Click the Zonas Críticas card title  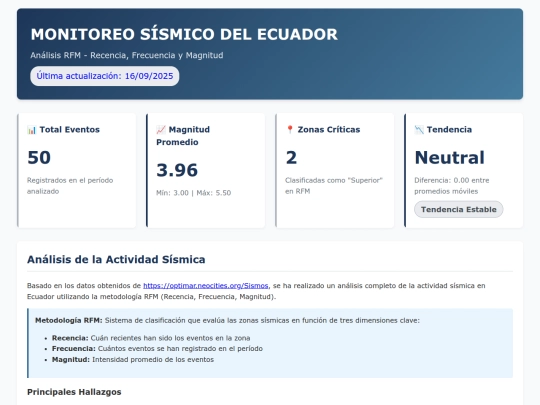pyautogui.click(x=329, y=130)
